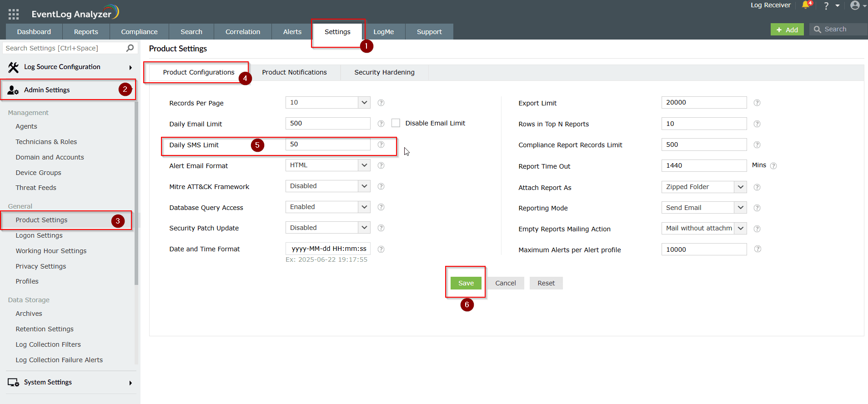Click the magnifier icon in Search Settings box
Image resolution: width=868 pixels, height=404 pixels.
pos(130,48)
